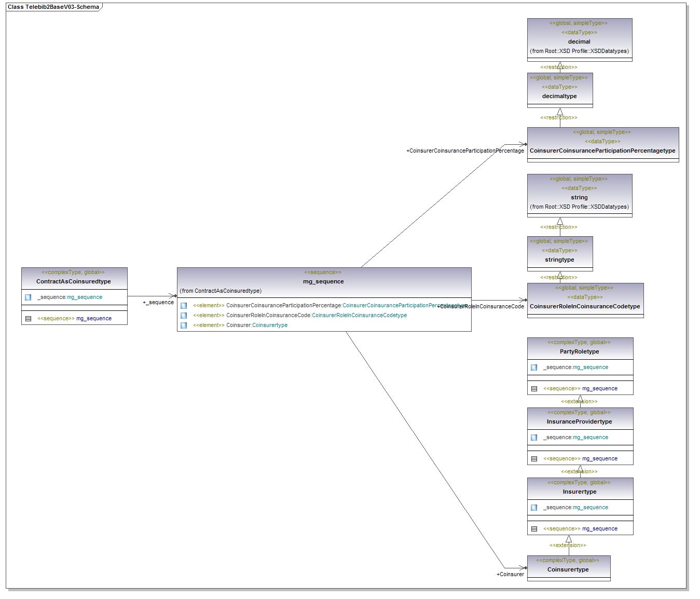
Task: Click the icon beside the Coinsurer:Coinsurertype element
Action: point(184,325)
